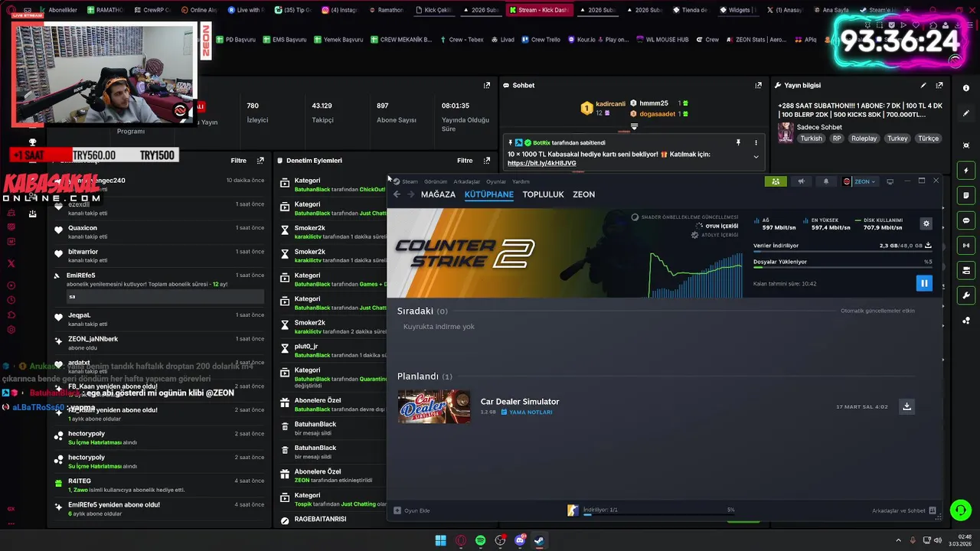Click the Veriler İndiriliyor progress bar
This screenshot has height=551, width=980.
[x=842, y=251]
